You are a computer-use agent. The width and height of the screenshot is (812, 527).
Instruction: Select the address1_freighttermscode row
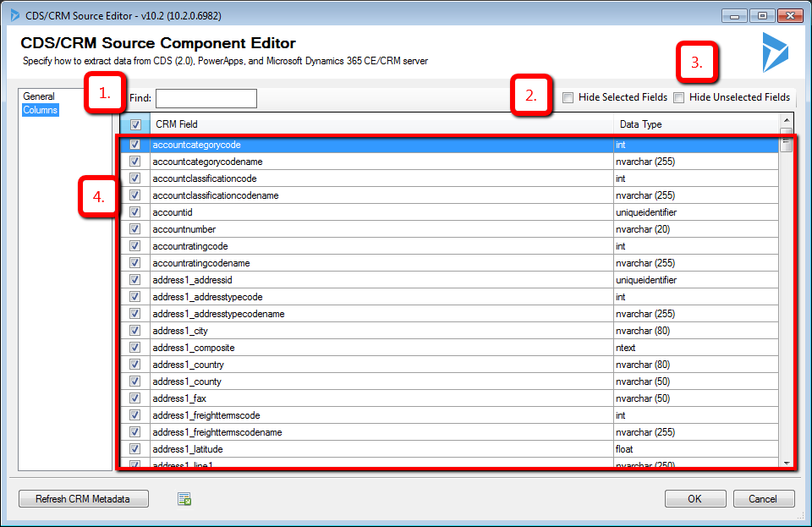point(449,415)
